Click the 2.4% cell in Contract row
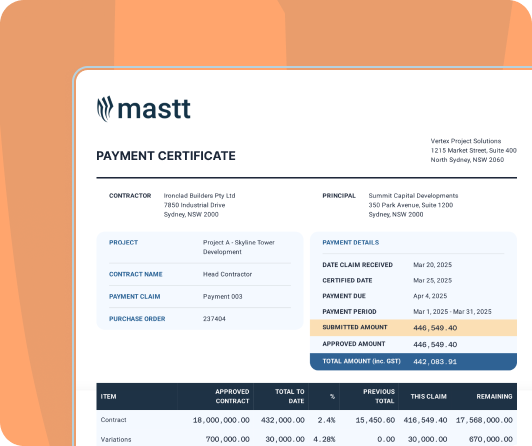Viewport: 532px width, 446px height. coord(326,420)
